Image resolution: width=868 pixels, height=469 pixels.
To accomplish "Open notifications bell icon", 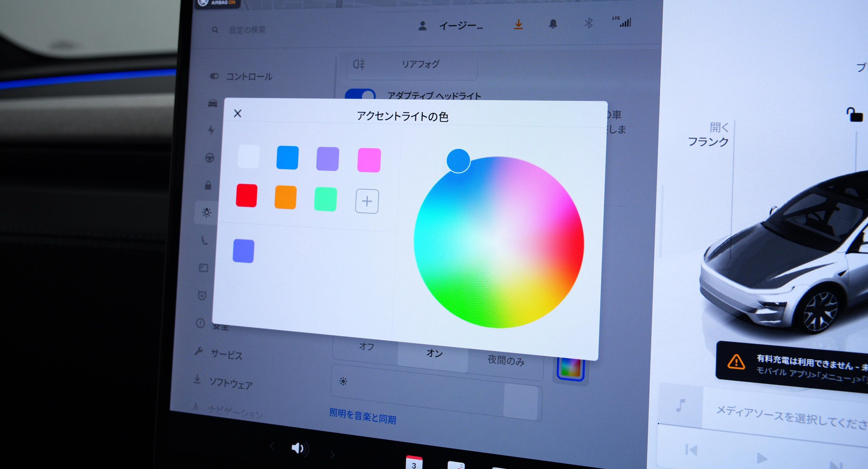I will 553,24.
